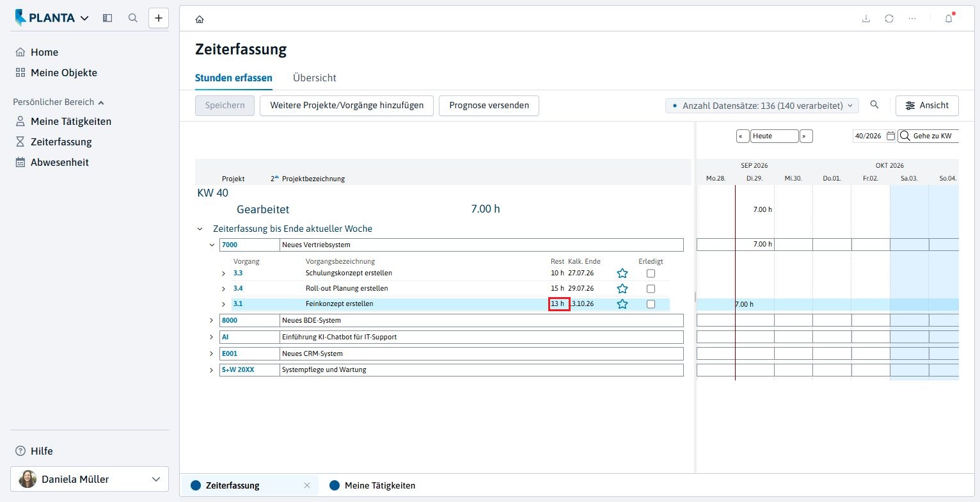Screen dimensions: 980x502
Task: Open the sidebar search icon
Action: (x=133, y=18)
